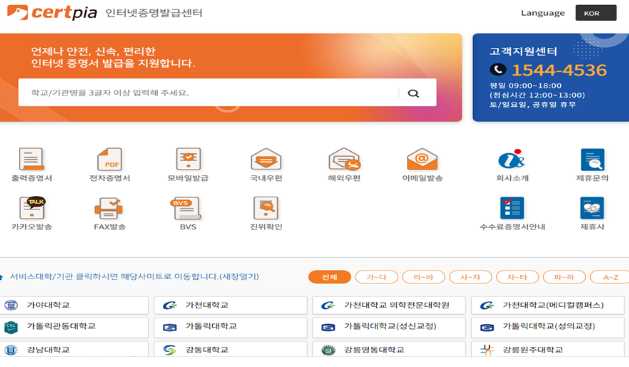Viewport: 629px width, 367px height.
Task: Choose the 해외우편 overseas mail icon
Action: 344,160
